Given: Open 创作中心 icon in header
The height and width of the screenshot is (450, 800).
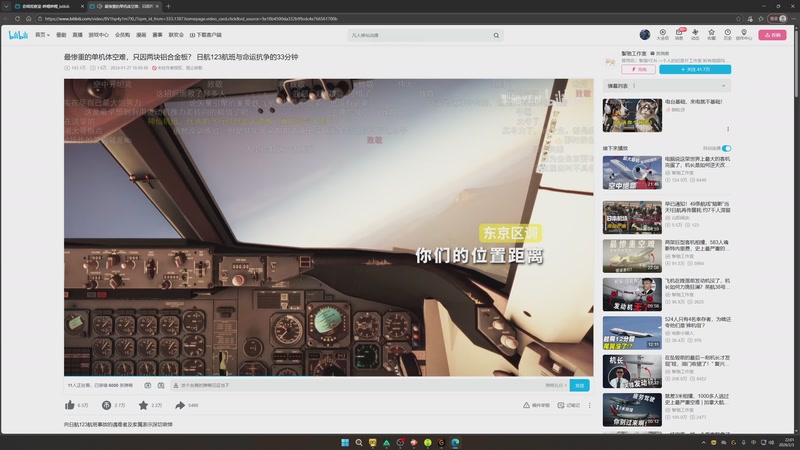Looking at the screenshot, I should [x=744, y=34].
